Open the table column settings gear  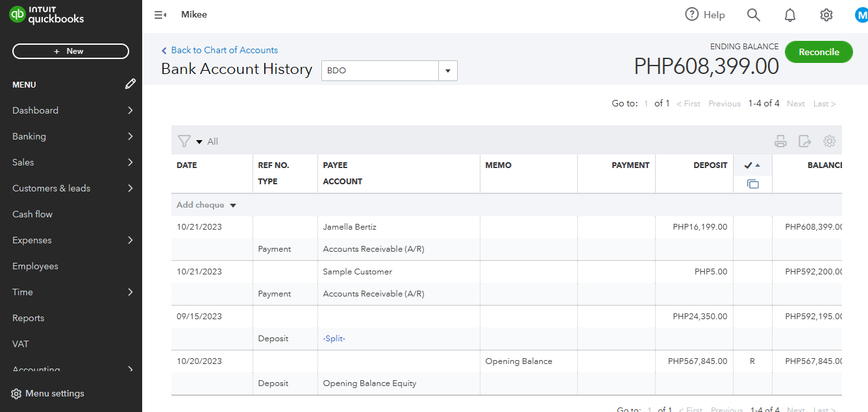[x=829, y=141]
